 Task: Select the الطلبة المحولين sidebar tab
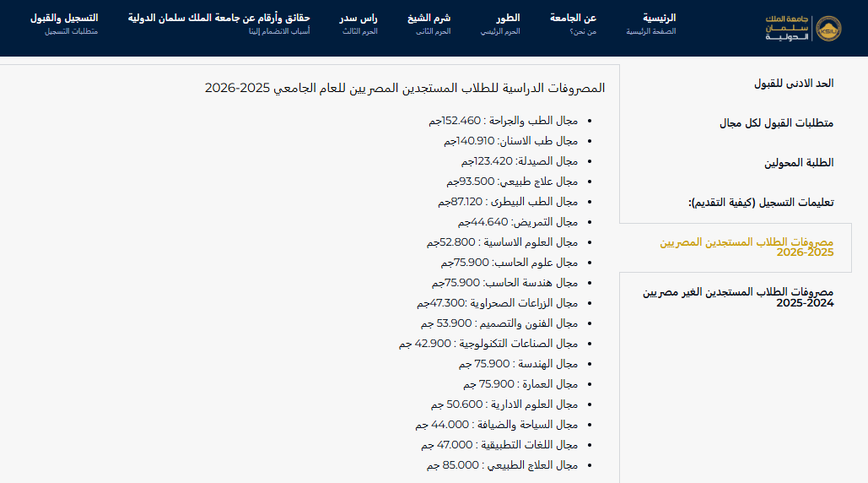coord(799,163)
